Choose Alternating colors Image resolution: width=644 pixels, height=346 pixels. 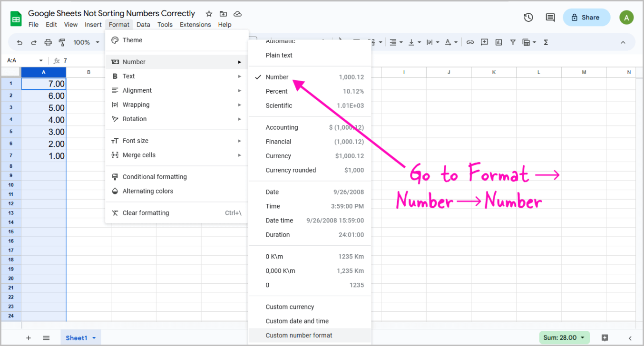(x=176, y=191)
